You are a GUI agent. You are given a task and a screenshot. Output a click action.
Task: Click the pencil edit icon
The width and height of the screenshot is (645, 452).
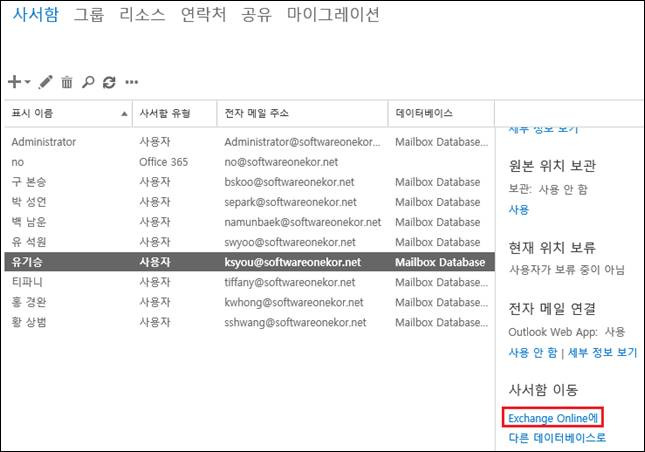[x=45, y=82]
